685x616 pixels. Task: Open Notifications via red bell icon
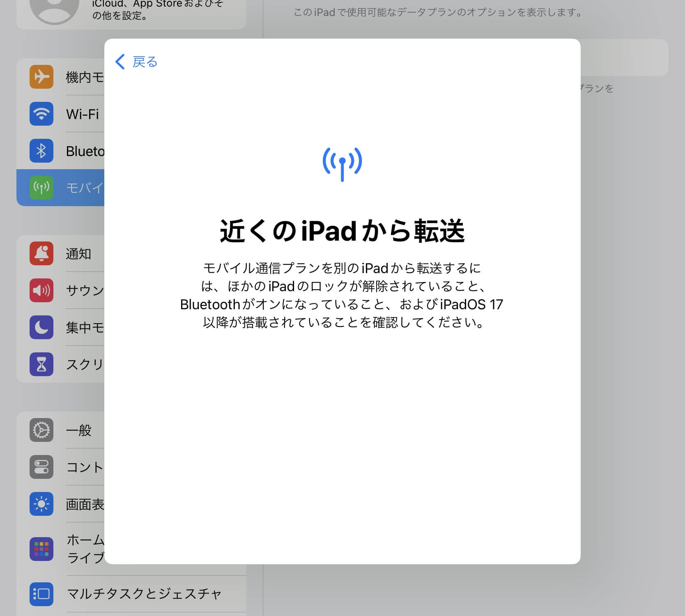(x=41, y=253)
